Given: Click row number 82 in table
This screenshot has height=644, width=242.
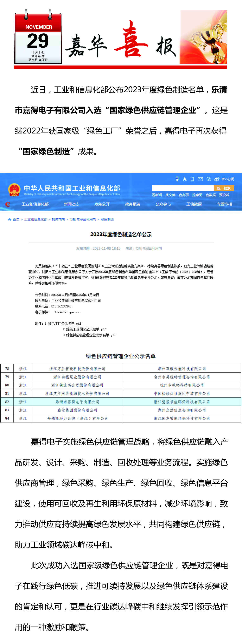Looking at the screenshot, I should pyautogui.click(x=7, y=402).
